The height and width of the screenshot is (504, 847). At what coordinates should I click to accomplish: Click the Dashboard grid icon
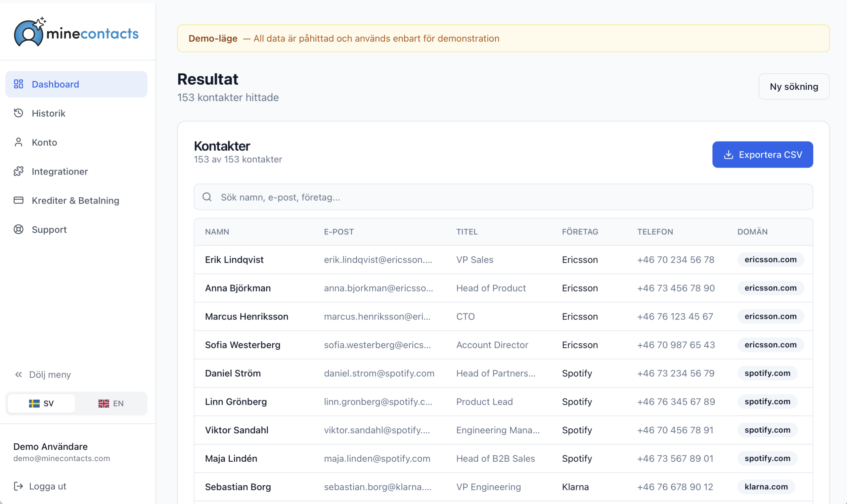coord(18,84)
